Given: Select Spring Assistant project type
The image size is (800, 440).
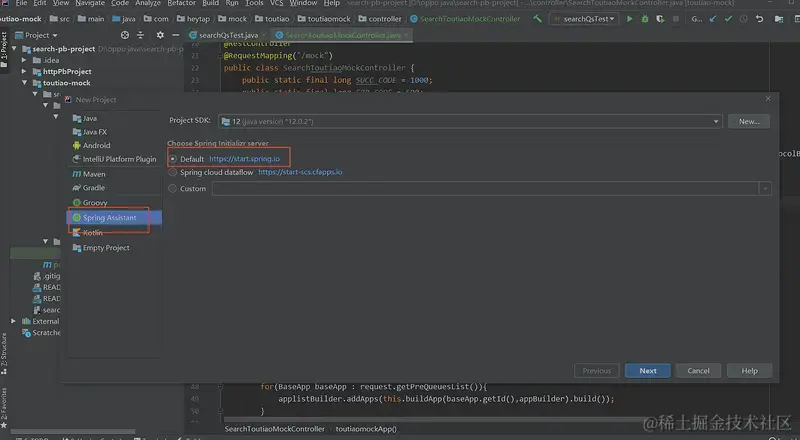Looking at the screenshot, I should coord(114,217).
